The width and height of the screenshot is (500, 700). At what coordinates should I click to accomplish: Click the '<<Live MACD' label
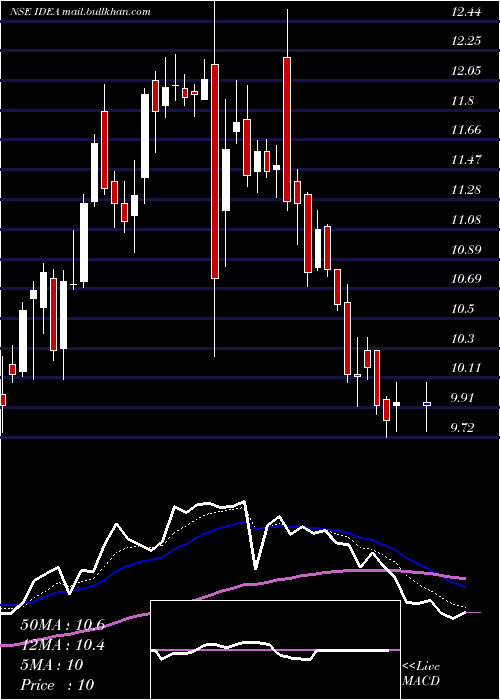[x=421, y=674]
